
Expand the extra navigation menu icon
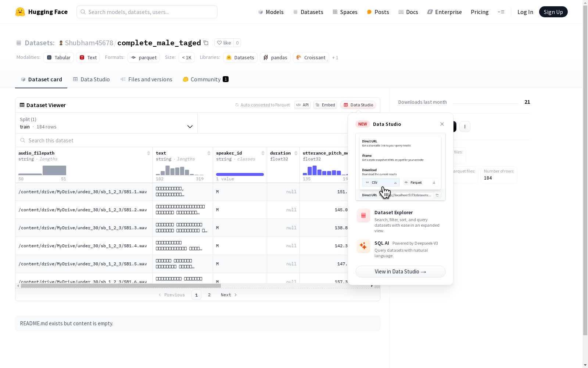(501, 12)
